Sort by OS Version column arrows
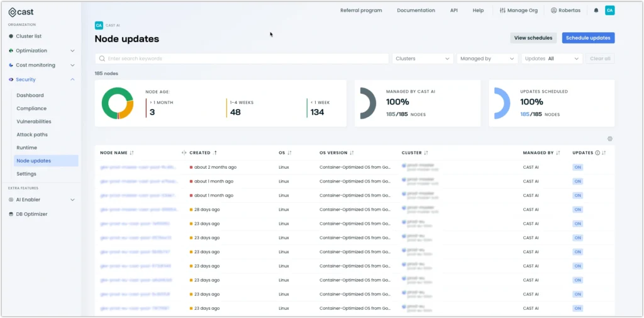 (352, 152)
